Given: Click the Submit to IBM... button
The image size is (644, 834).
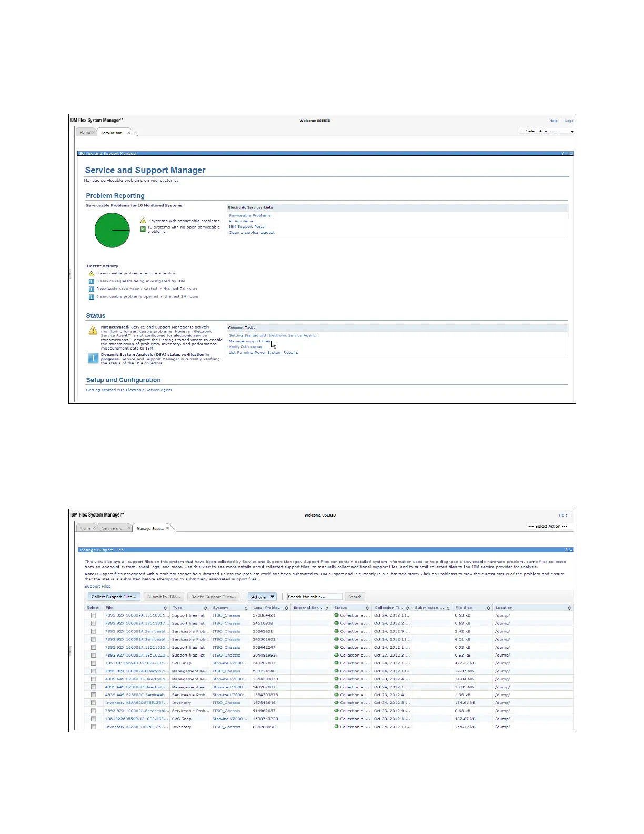Looking at the screenshot, I should click(164, 597).
